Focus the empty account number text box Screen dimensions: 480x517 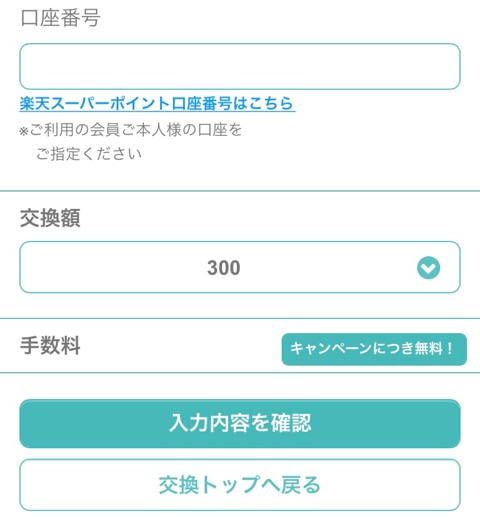[x=240, y=66]
